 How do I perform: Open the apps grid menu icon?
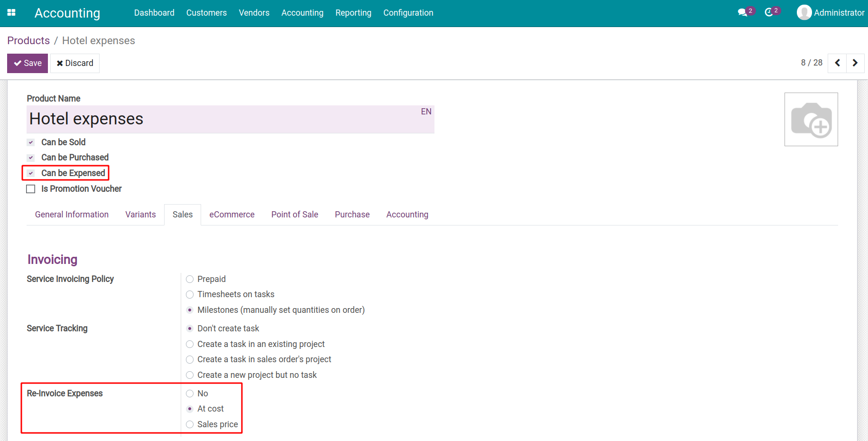tap(11, 13)
